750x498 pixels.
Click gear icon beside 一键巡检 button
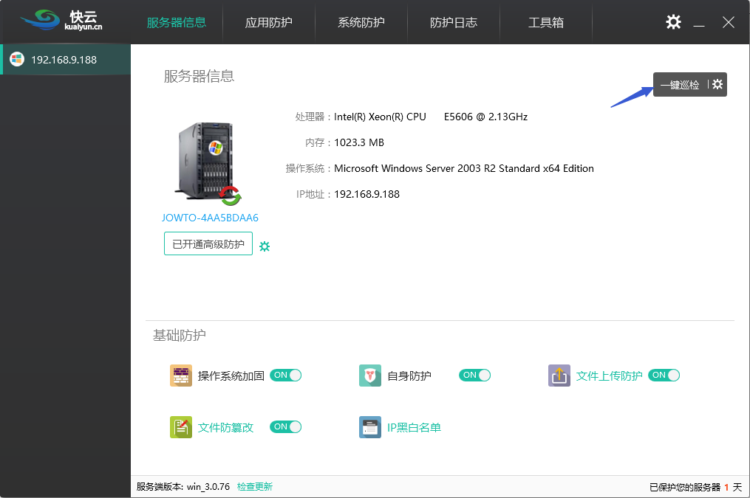(x=717, y=85)
